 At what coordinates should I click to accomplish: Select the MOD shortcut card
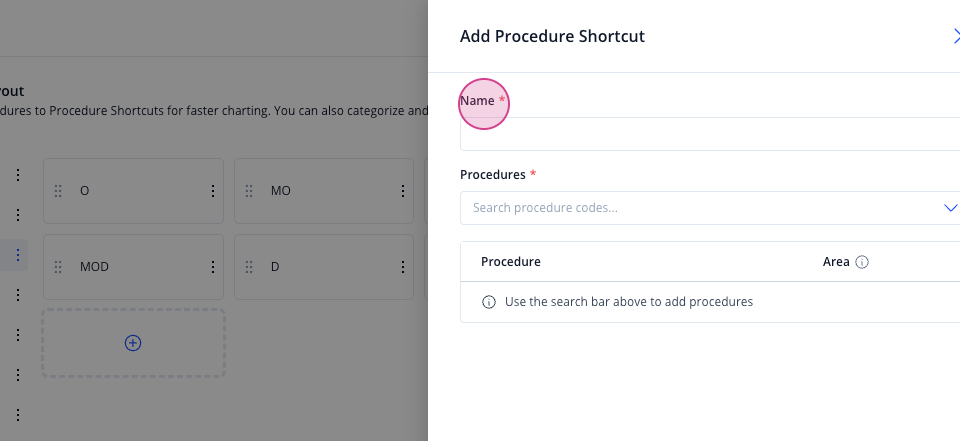[133, 267]
